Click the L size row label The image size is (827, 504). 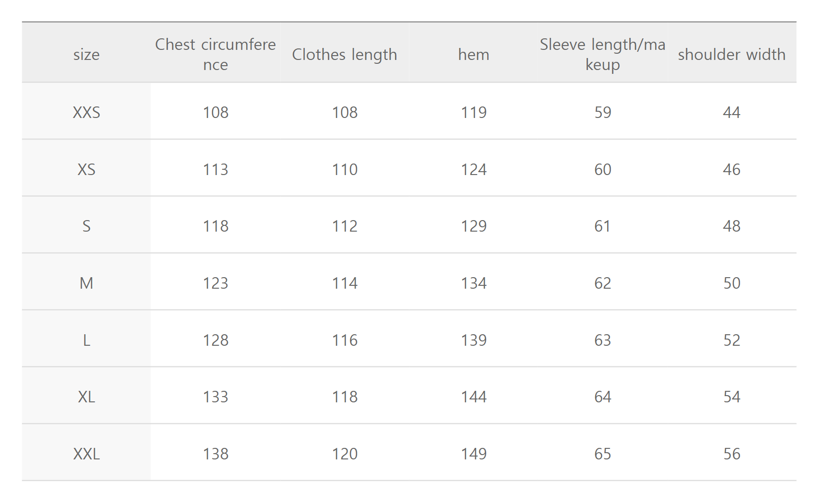(86, 340)
